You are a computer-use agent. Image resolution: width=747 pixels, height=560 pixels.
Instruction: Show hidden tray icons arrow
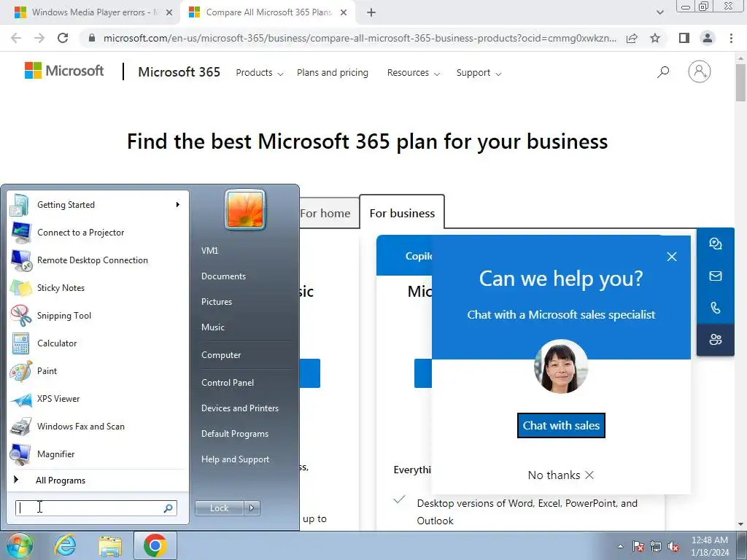620,546
